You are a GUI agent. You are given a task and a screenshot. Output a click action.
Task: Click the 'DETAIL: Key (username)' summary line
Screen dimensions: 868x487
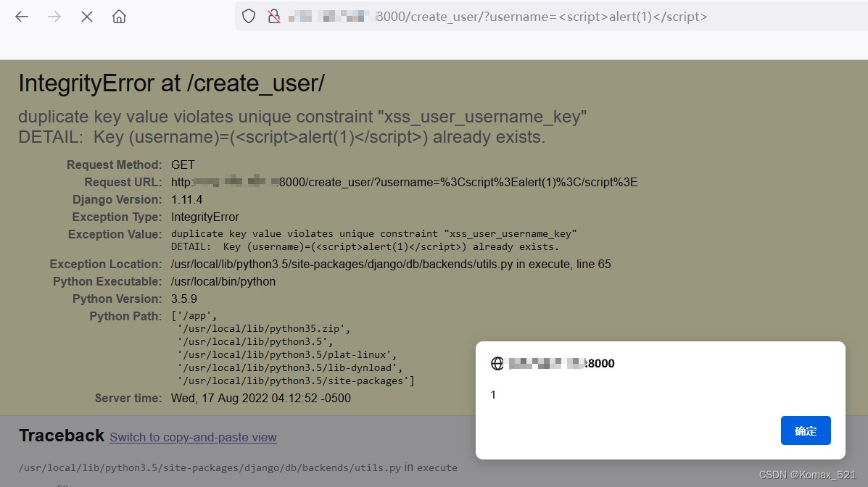point(282,137)
